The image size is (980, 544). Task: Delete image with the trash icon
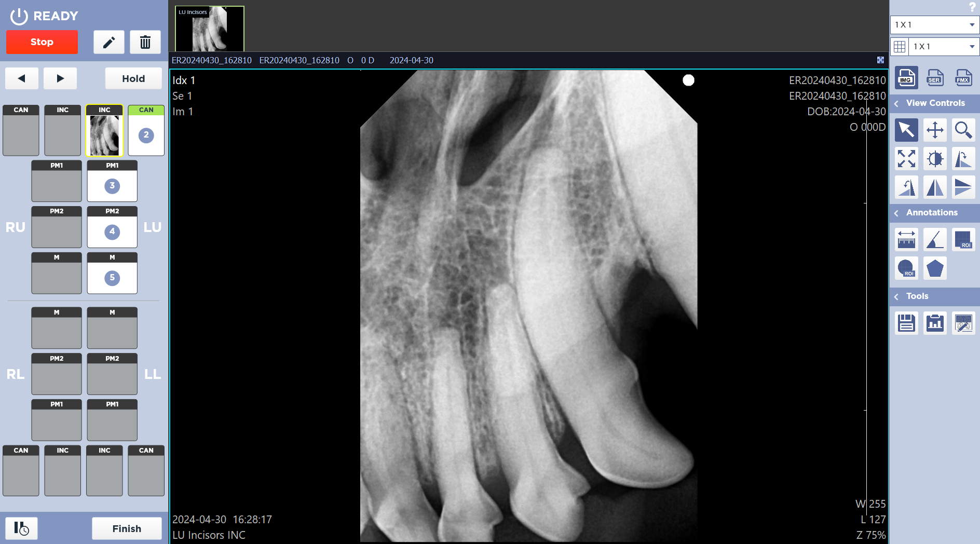pyautogui.click(x=145, y=42)
